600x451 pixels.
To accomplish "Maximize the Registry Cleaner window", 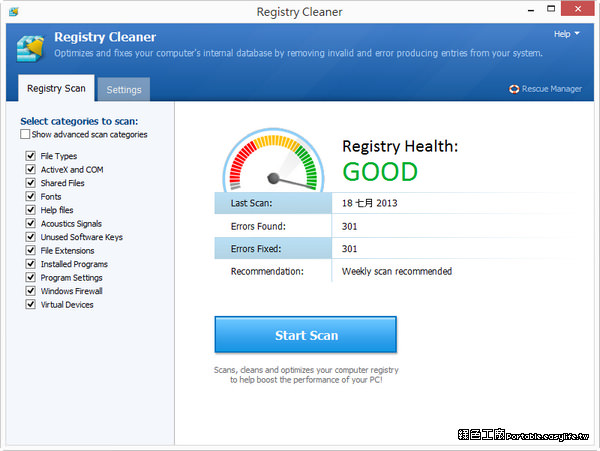I will click(x=551, y=9).
